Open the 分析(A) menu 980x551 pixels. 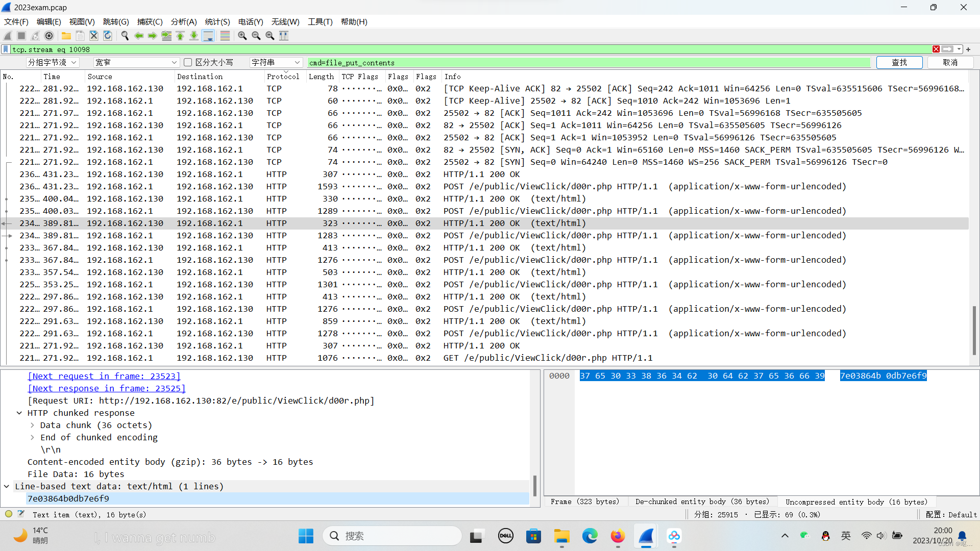point(184,22)
